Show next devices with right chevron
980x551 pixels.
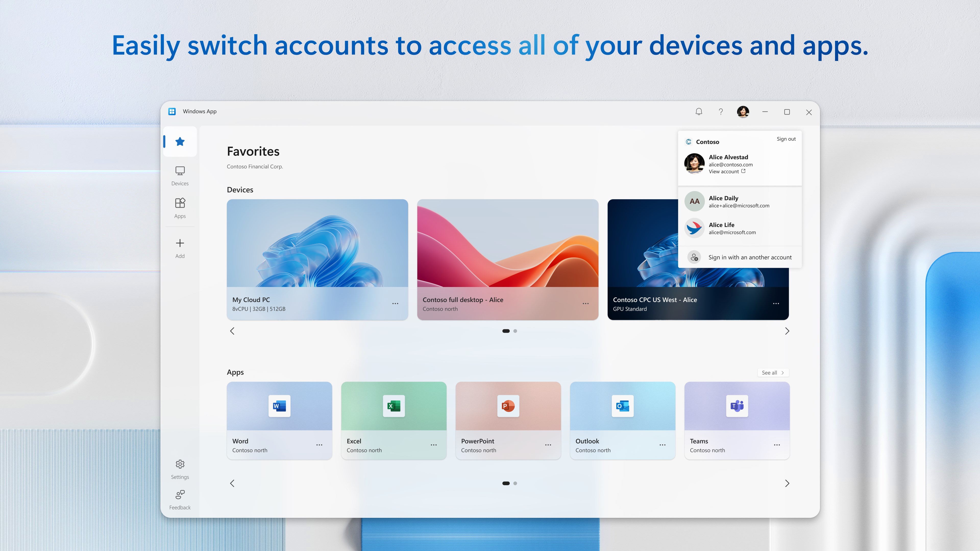tap(787, 331)
